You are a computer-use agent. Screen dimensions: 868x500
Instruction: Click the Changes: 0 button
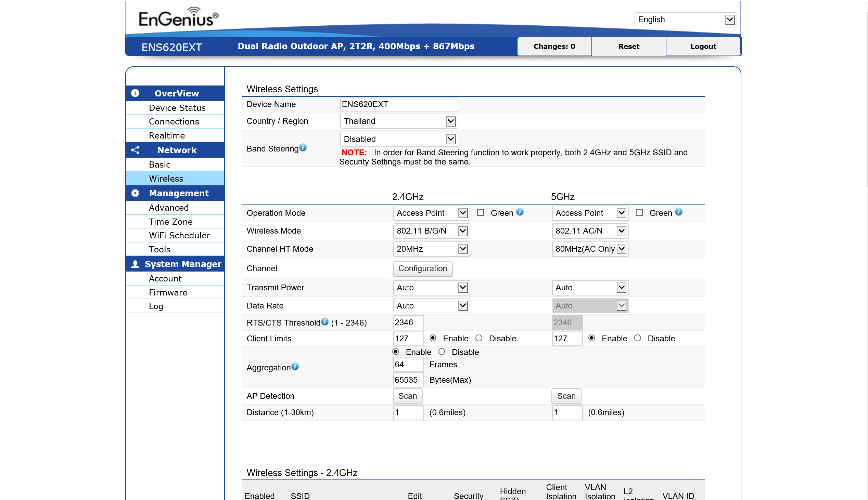[x=554, y=47]
